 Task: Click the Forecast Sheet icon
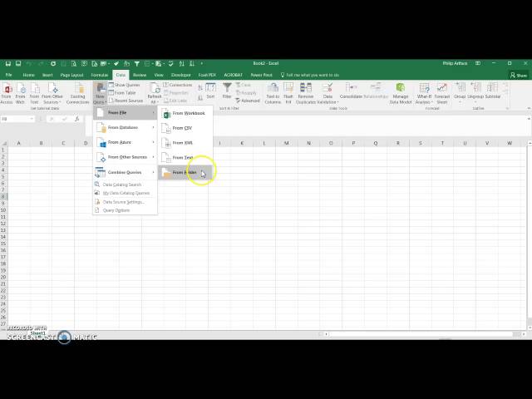[x=441, y=92]
